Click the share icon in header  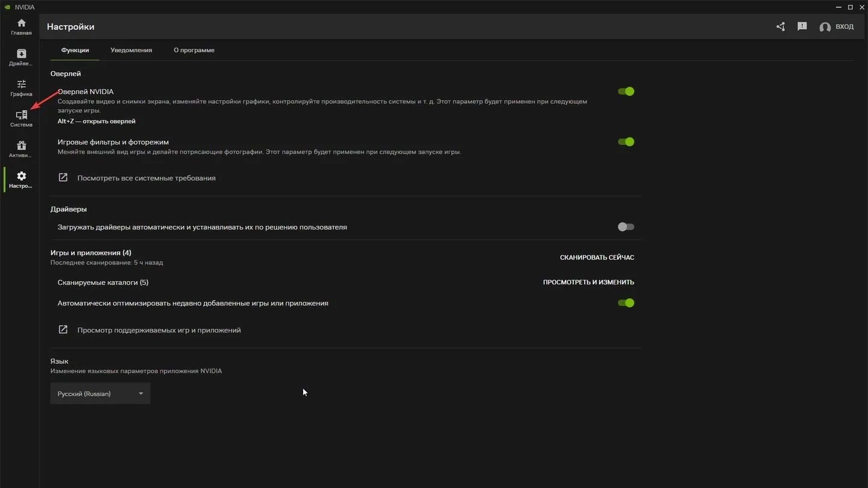(x=781, y=27)
